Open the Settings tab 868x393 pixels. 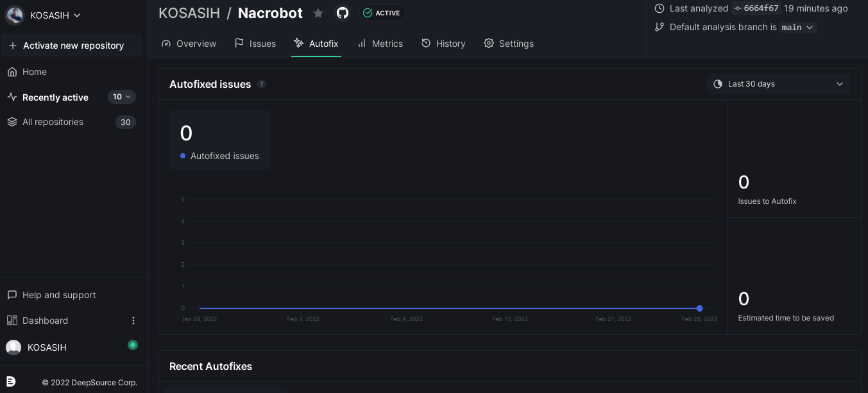[x=509, y=44]
